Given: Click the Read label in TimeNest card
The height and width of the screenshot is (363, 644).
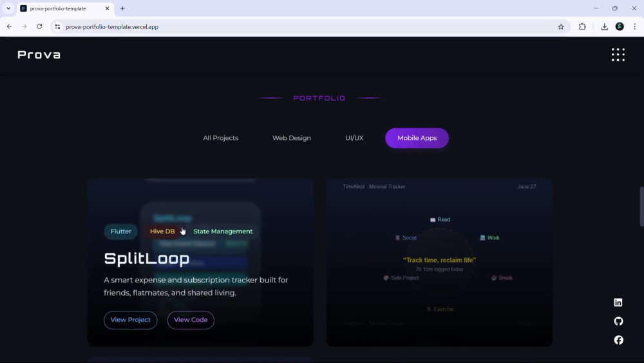Looking at the screenshot, I should [x=440, y=219].
